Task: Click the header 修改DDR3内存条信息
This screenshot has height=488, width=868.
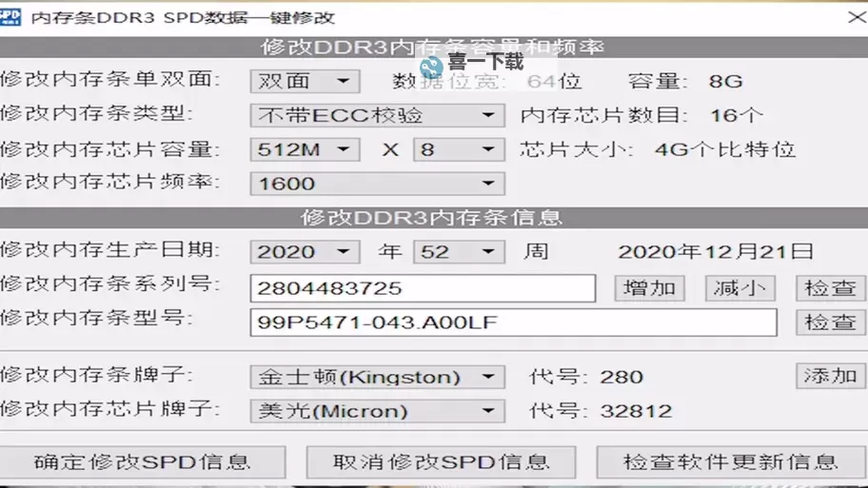Action: coord(432,218)
